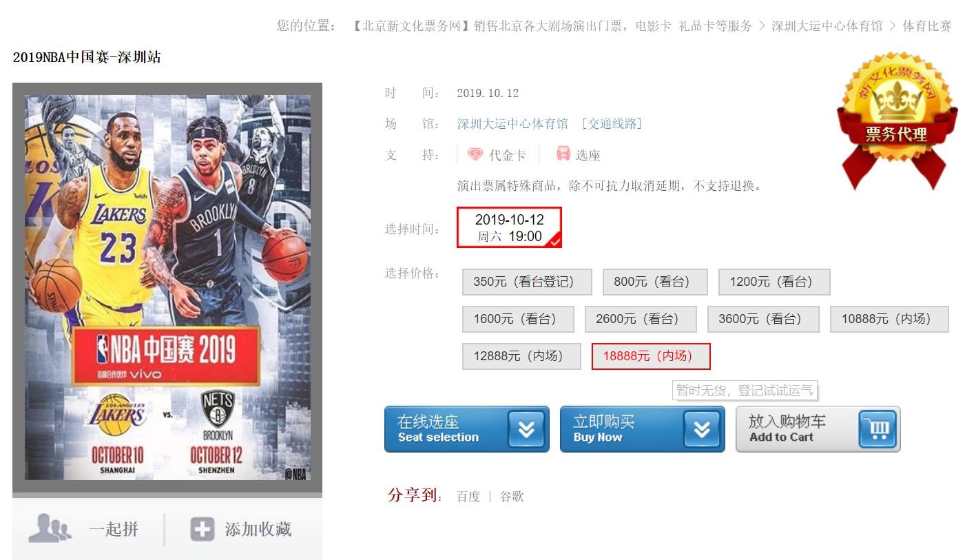The image size is (976, 560).
Task: Click the shopping cart icon on Add to Cart
Action: pyautogui.click(x=878, y=429)
